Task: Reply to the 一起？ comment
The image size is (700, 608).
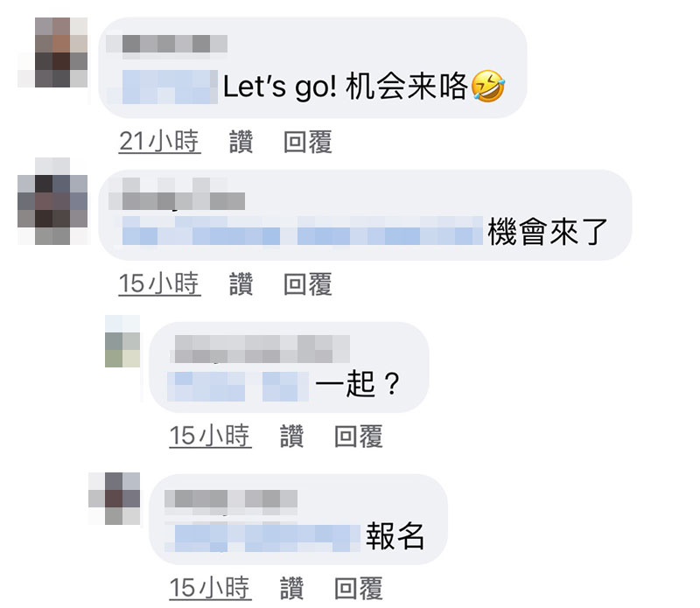Action: click(x=359, y=437)
